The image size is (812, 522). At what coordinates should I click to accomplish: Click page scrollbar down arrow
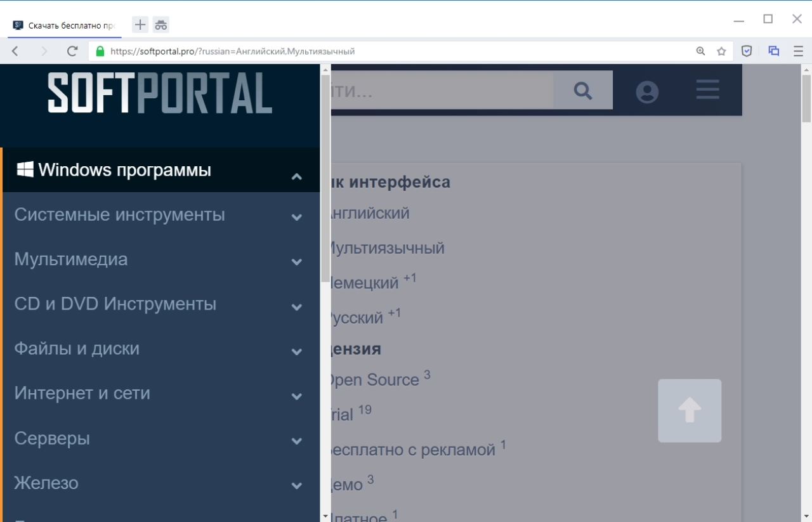(x=807, y=516)
